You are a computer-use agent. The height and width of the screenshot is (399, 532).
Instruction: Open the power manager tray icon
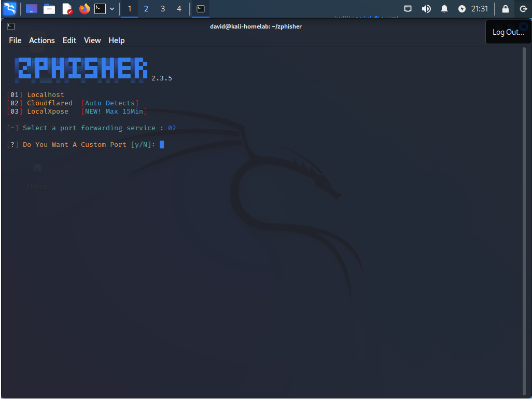[x=462, y=8]
